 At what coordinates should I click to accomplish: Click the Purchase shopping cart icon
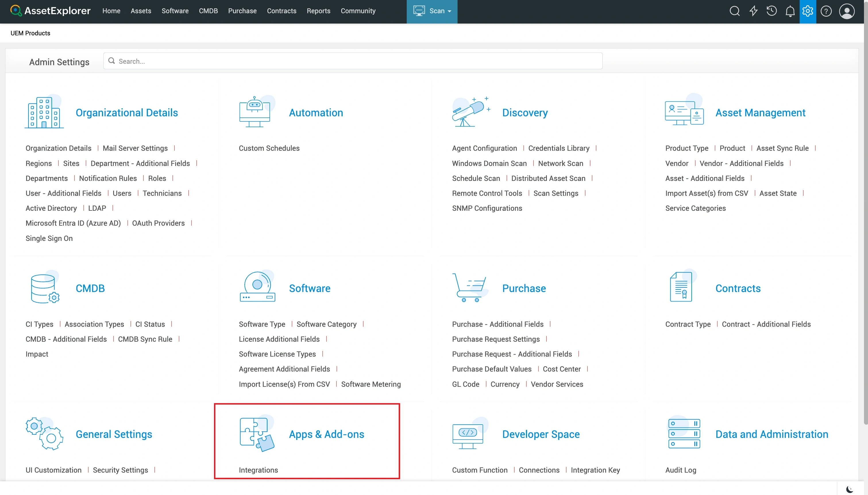pos(470,287)
